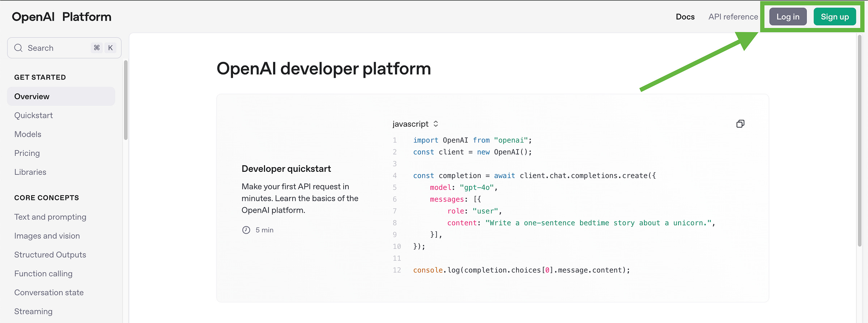Open Structured Outputs guide

[50, 255]
